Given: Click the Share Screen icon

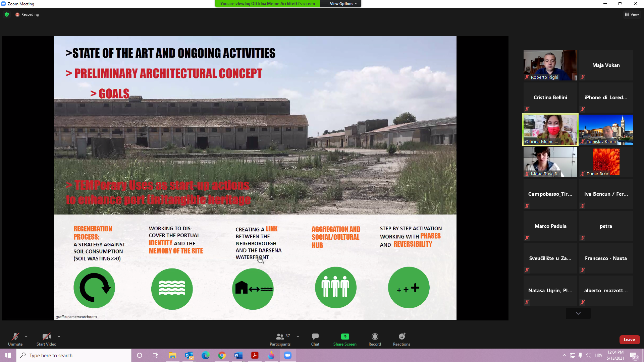Looking at the screenshot, I should pyautogui.click(x=345, y=337).
